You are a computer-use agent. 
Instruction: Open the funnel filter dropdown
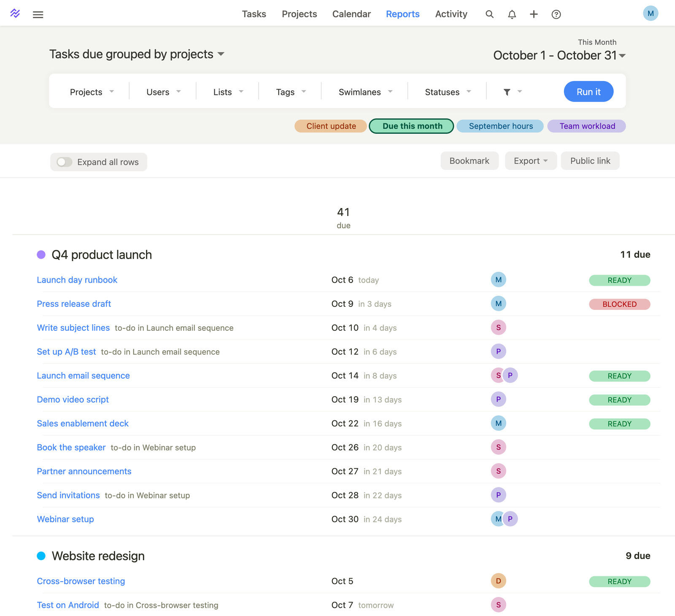pos(513,92)
